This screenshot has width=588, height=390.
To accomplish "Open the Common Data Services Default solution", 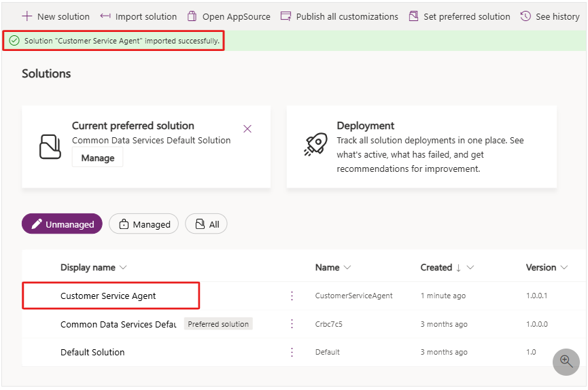I will coord(118,324).
